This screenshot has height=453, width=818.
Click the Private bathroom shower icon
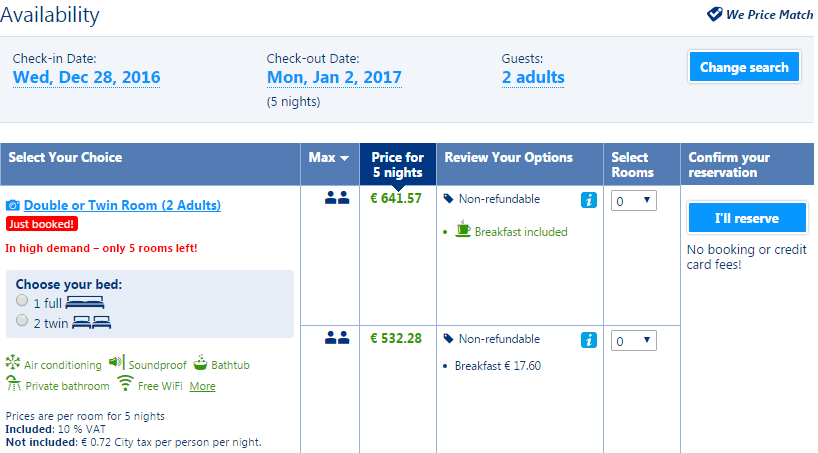(x=13, y=384)
